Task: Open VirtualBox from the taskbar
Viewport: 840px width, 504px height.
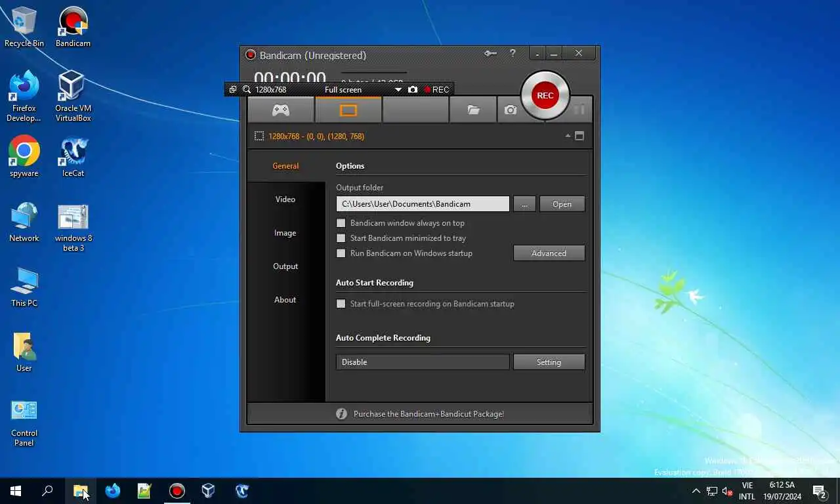Action: [208, 491]
